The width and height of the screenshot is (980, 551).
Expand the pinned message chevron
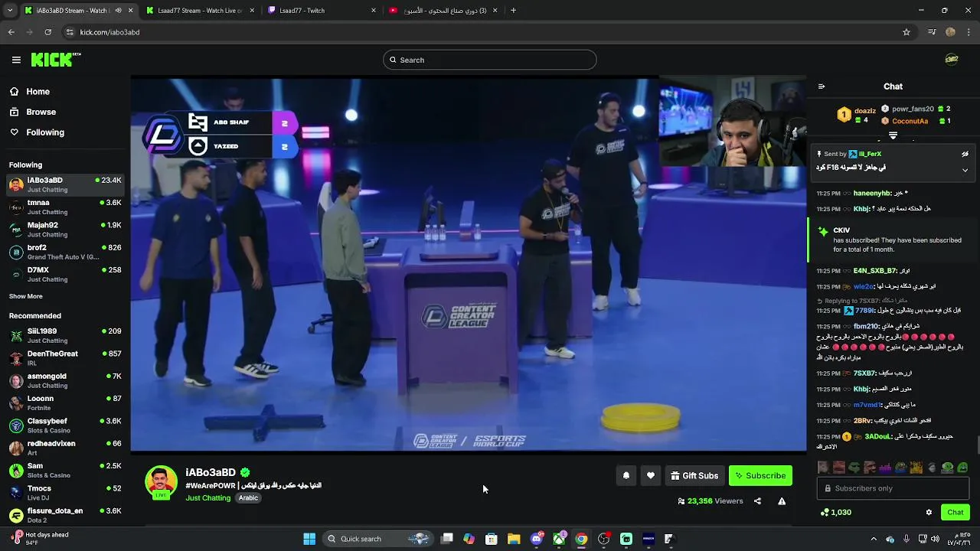965,170
